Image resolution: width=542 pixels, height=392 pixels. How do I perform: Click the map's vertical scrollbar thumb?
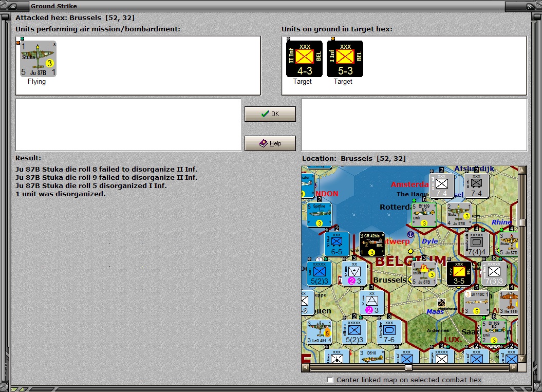522,222
